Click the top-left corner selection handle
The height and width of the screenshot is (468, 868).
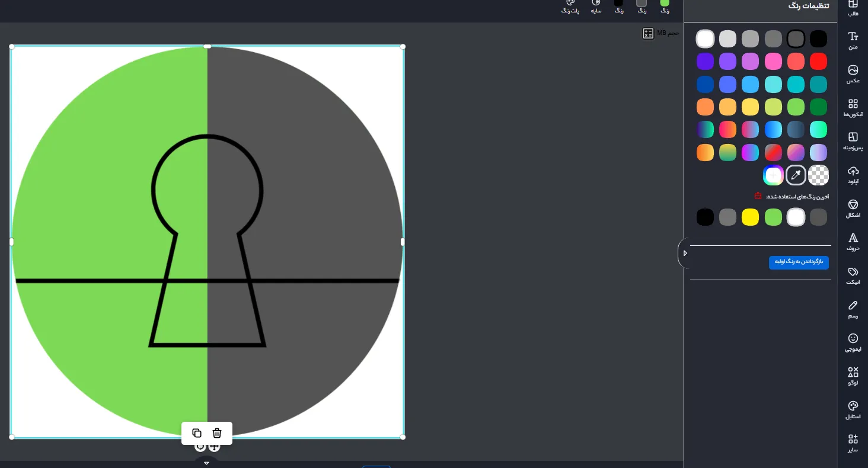pos(11,46)
